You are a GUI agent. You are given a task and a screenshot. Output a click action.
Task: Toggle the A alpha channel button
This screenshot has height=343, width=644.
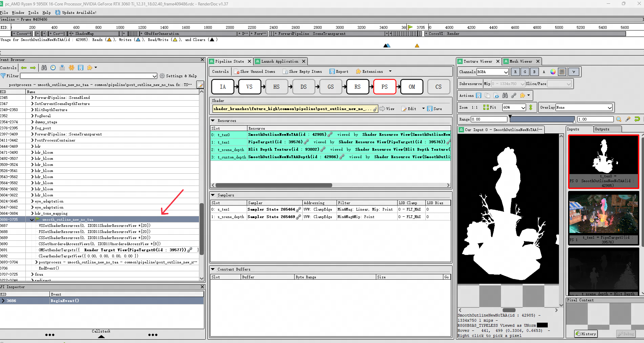point(544,72)
